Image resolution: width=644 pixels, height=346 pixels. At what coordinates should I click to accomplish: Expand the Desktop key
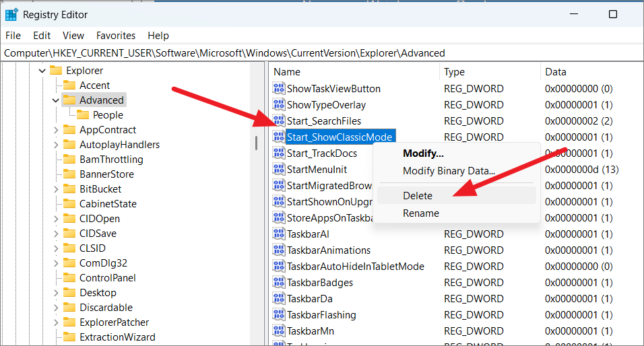click(56, 293)
